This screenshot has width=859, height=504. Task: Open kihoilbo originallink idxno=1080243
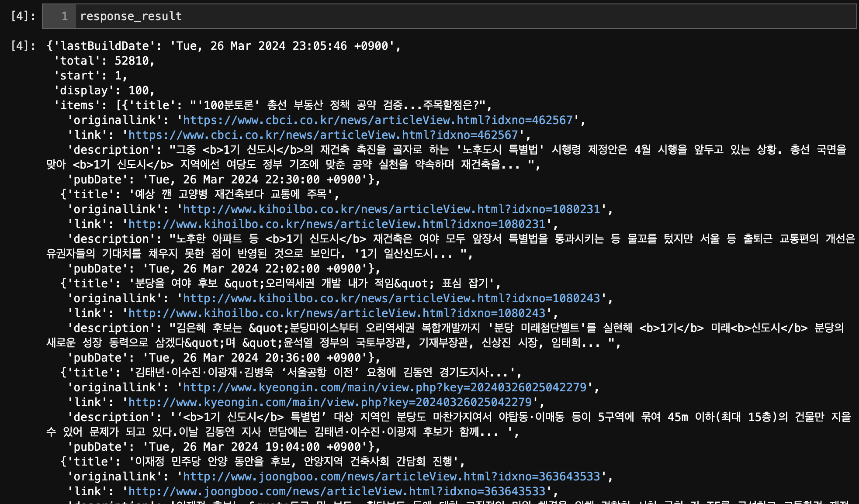point(391,298)
